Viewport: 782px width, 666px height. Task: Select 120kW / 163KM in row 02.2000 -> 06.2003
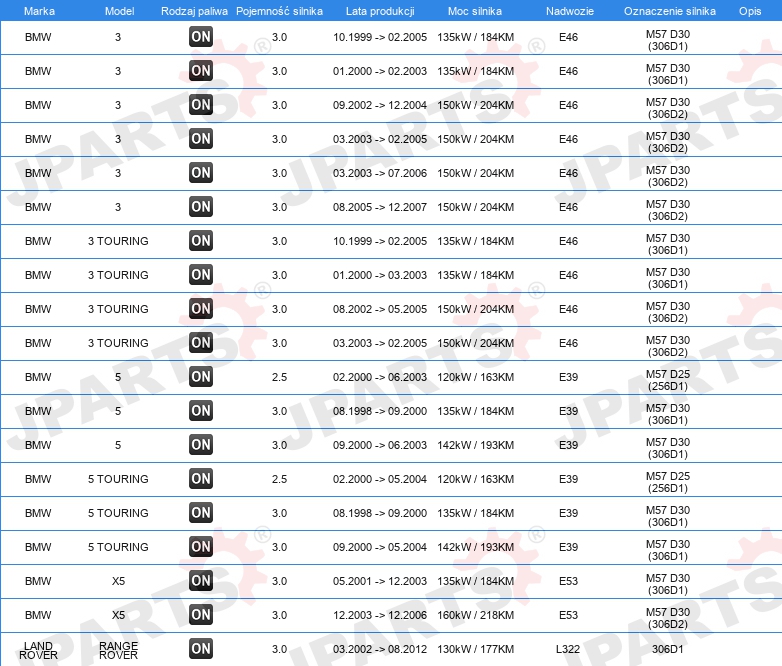coord(476,377)
